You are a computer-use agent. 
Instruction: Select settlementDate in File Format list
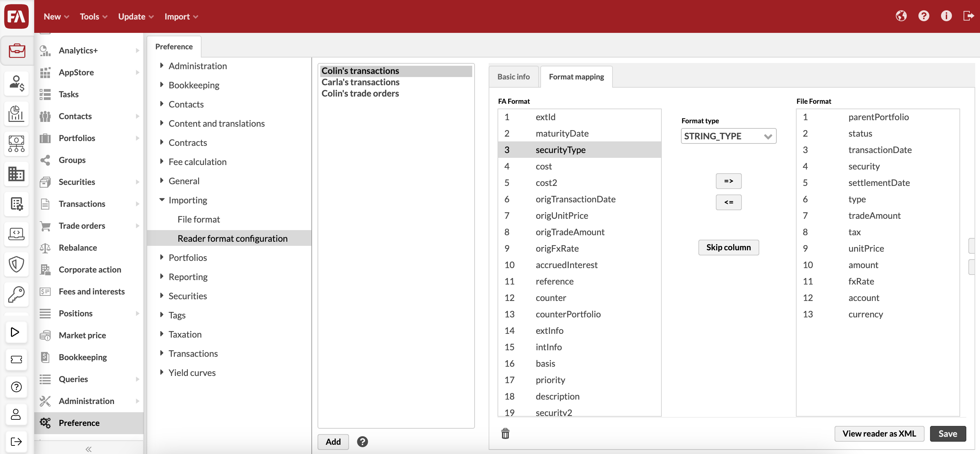tap(877, 183)
